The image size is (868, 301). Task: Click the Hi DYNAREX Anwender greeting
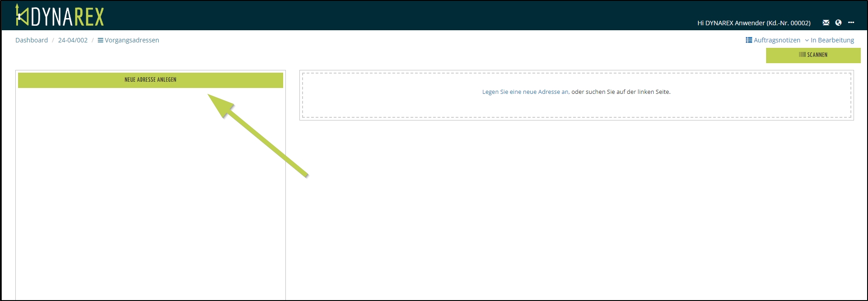753,23
